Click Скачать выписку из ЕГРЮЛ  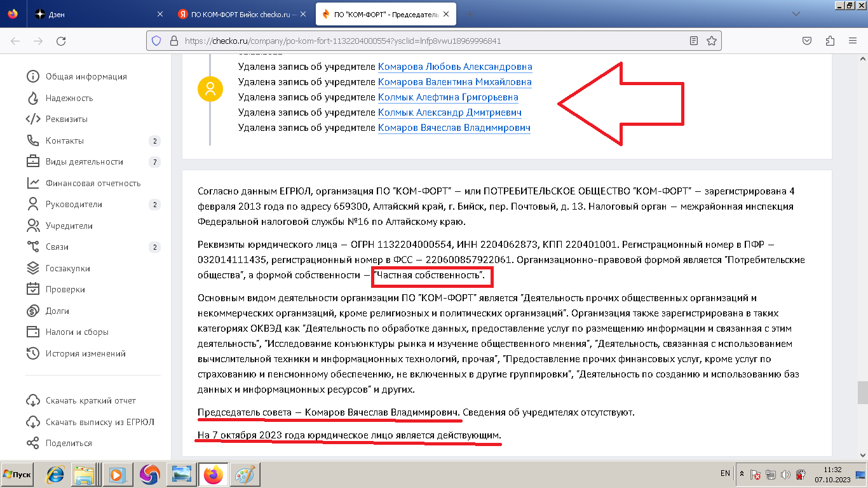(100, 422)
